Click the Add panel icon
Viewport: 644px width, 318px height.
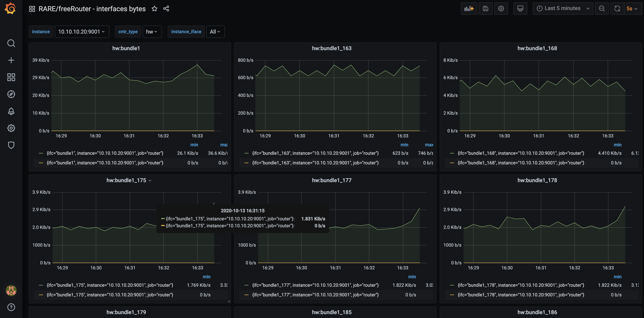(469, 8)
